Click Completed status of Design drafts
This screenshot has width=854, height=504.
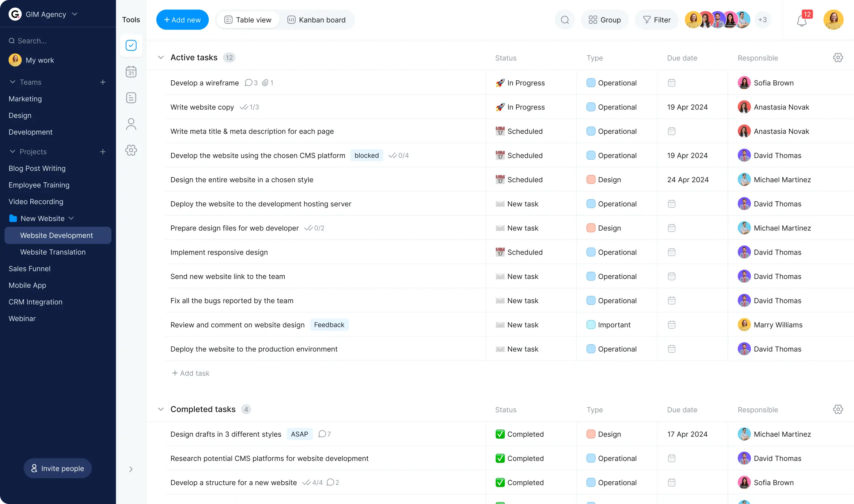520,434
